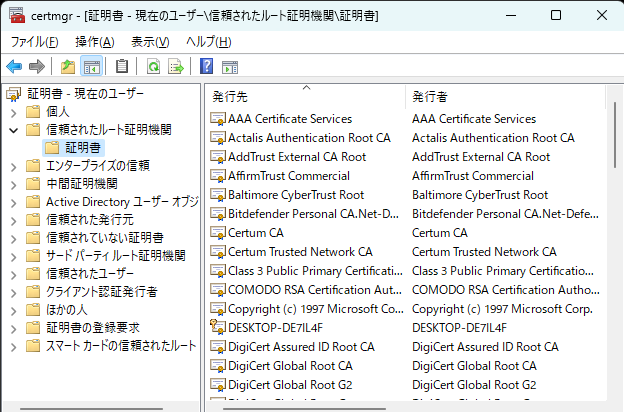Viewport: 624px width, 412px height.
Task: Select the 証明書 subfolder in tree
Action: click(74, 148)
